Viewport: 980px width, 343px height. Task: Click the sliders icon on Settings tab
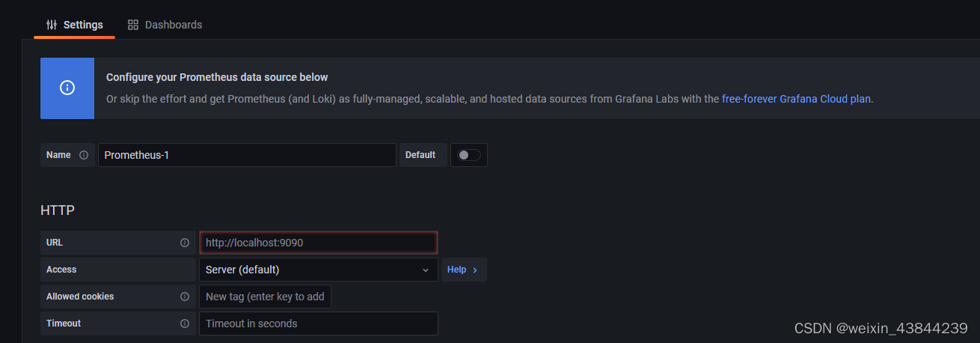pos(52,25)
